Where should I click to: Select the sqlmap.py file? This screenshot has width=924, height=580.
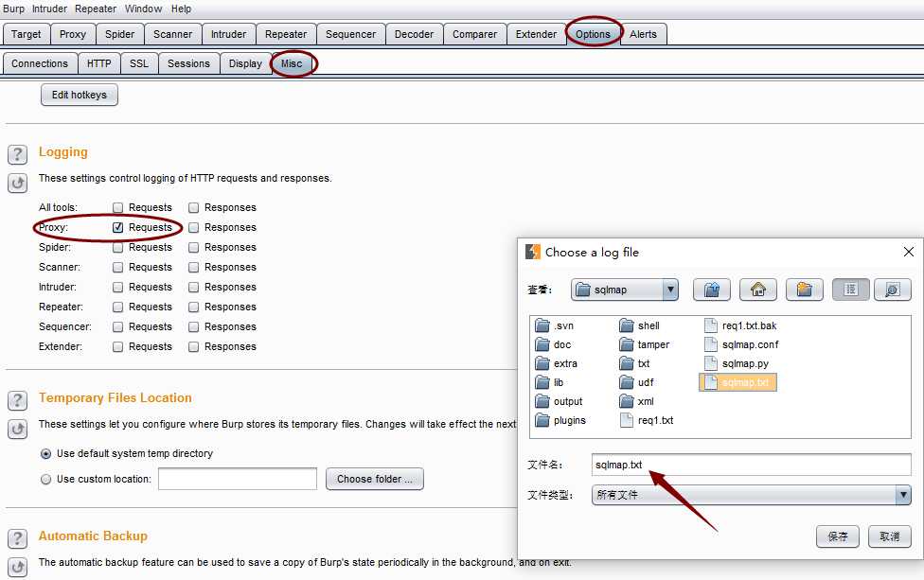737,363
